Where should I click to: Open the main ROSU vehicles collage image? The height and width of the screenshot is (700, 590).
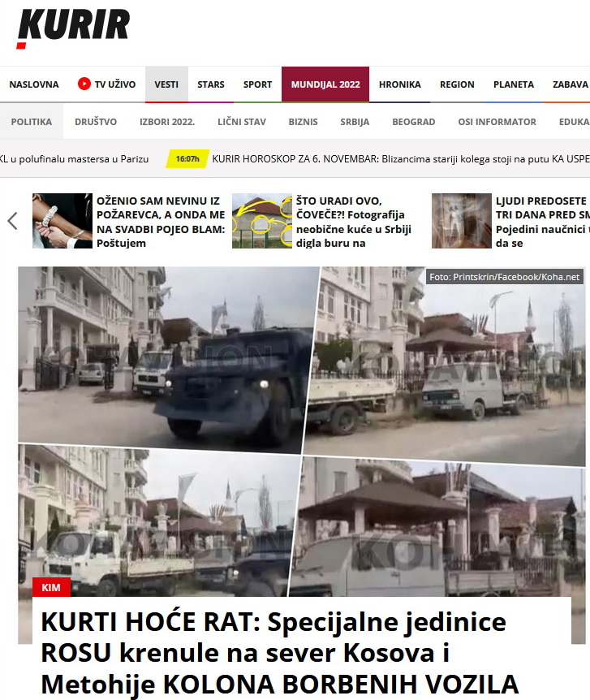(302, 431)
